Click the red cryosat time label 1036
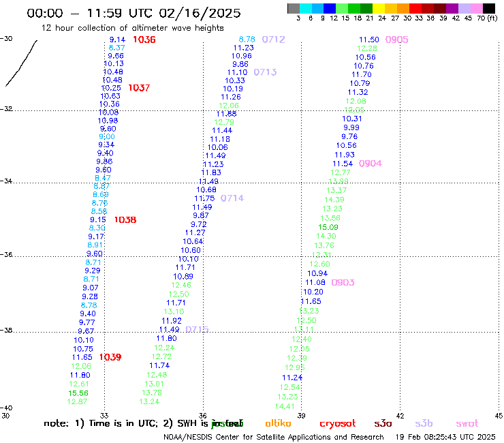This screenshot has width=504, height=443. [x=144, y=40]
